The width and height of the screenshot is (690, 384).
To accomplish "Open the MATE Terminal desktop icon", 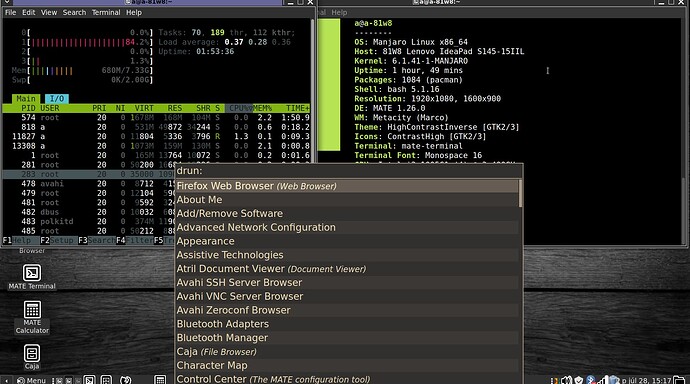I will (32, 277).
